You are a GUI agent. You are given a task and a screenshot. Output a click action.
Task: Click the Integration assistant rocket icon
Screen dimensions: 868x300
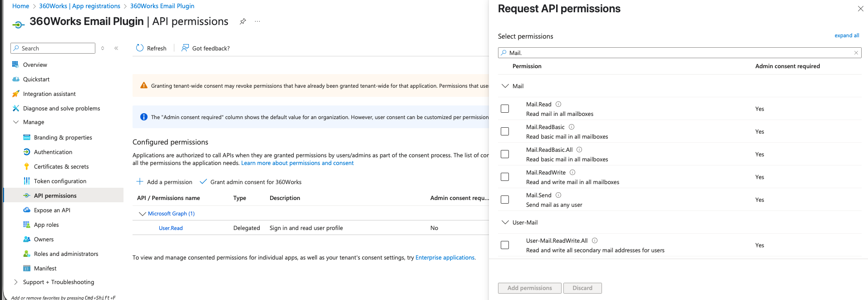[15, 94]
